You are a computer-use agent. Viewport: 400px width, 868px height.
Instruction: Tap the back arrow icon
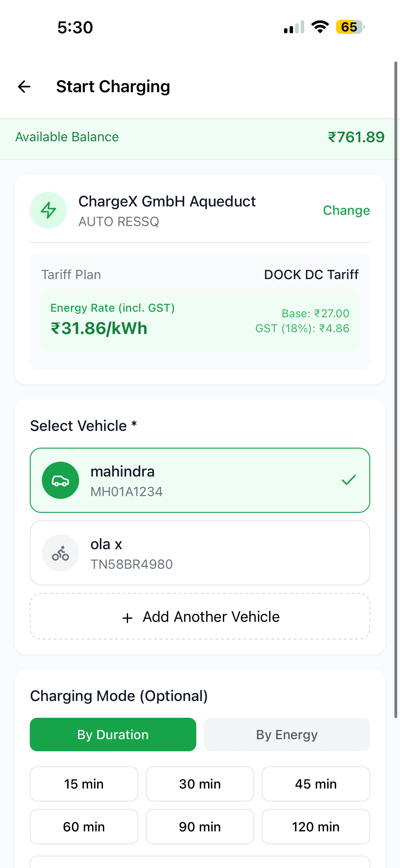24,87
